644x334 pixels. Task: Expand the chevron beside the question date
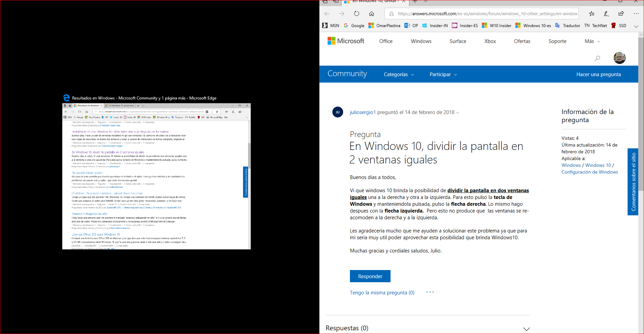pos(458,113)
